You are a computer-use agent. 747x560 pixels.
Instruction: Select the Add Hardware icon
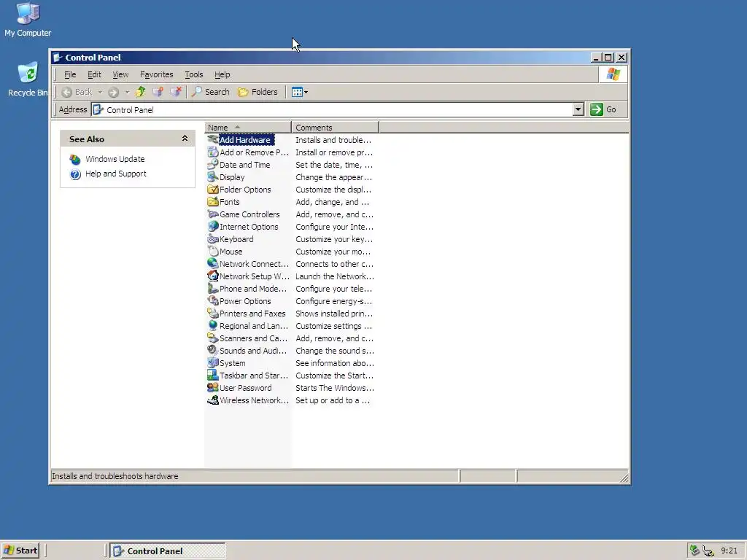[x=213, y=139]
